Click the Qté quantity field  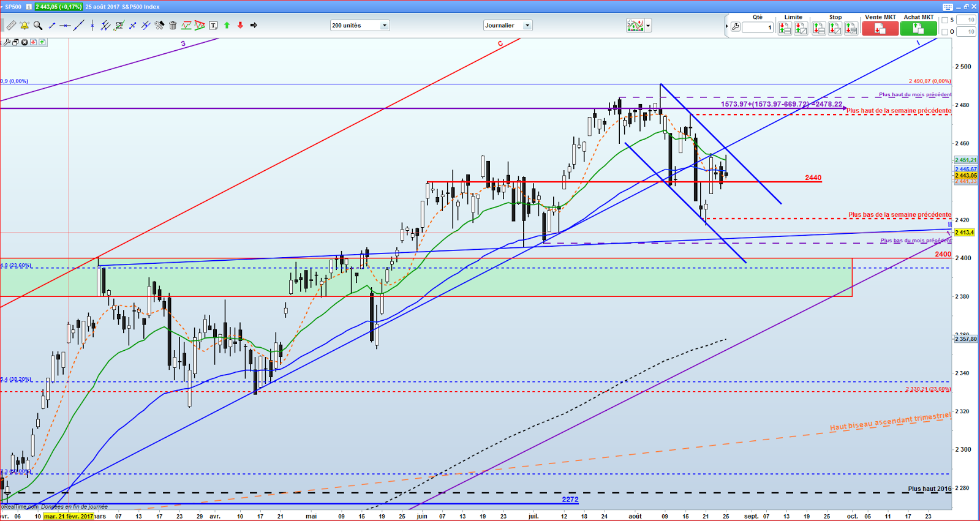click(758, 28)
